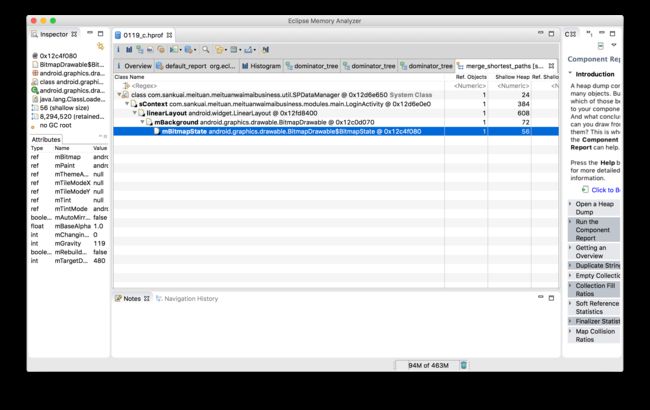
Task: Maximize the Inspector view
Action: pyautogui.click(x=100, y=34)
